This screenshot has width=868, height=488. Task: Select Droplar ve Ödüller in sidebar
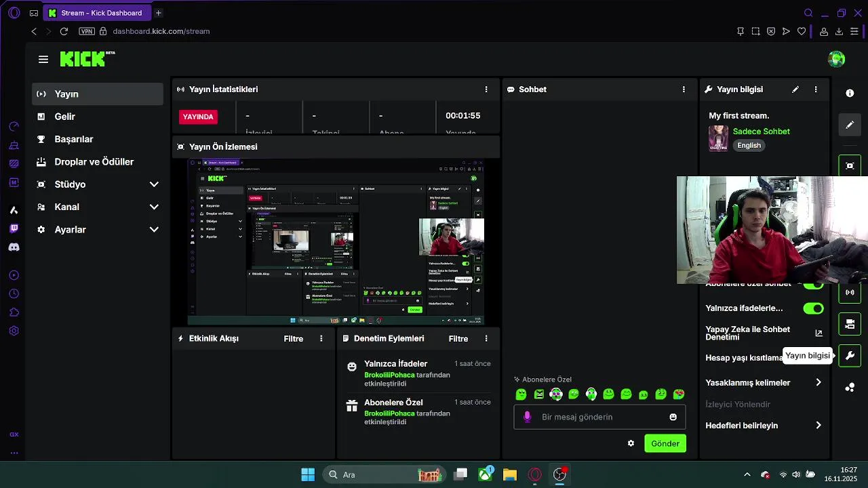click(x=98, y=162)
